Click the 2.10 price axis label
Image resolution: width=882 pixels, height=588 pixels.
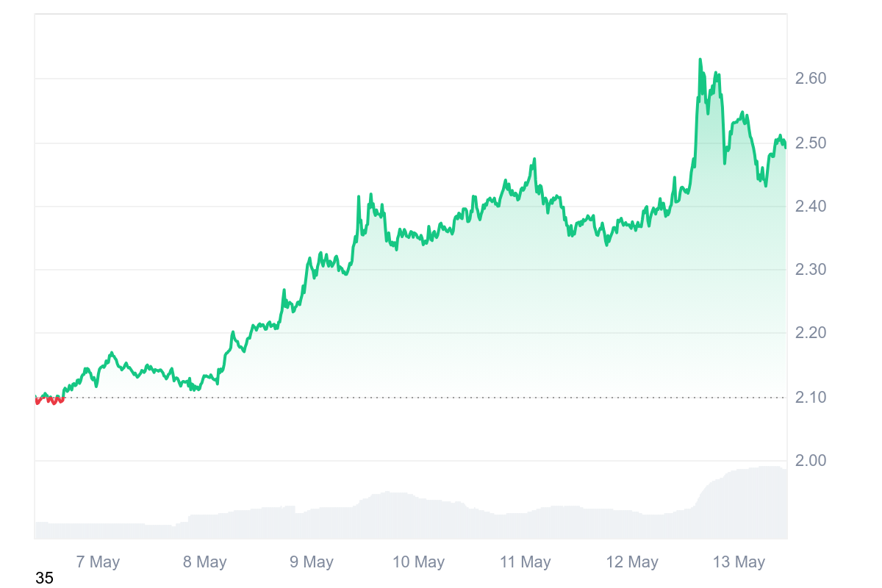[x=811, y=398]
